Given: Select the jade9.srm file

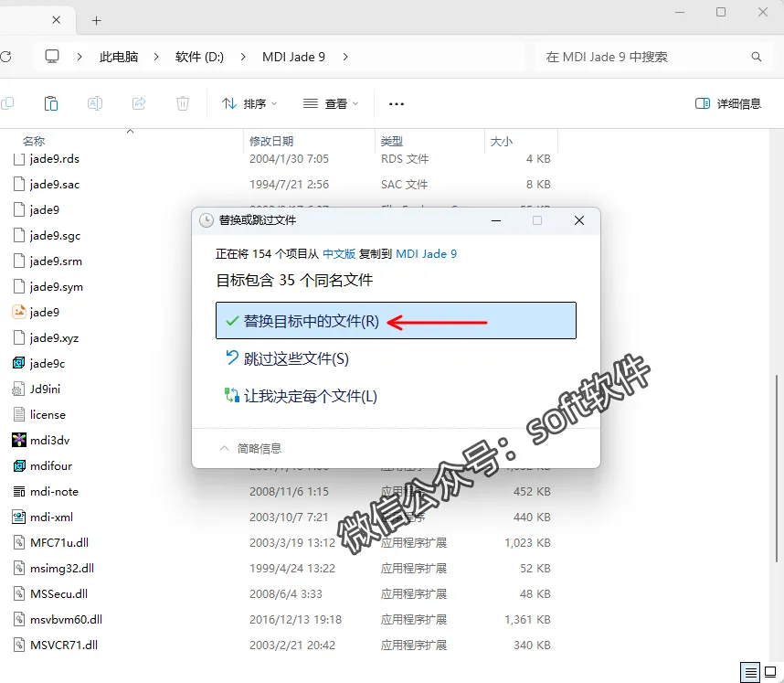Looking at the screenshot, I should click(56, 261).
